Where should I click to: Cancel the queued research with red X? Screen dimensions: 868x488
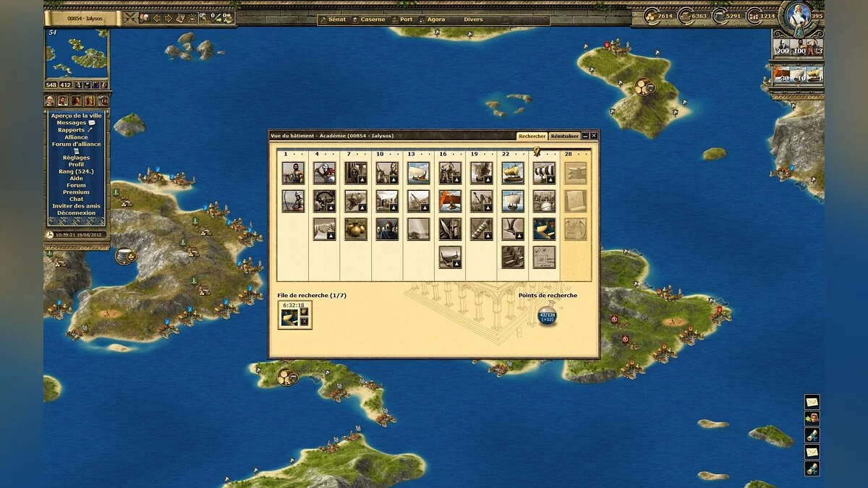305,322
